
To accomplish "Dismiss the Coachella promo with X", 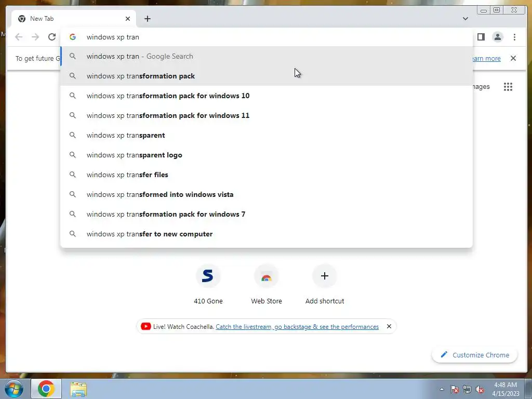I will coord(389,326).
